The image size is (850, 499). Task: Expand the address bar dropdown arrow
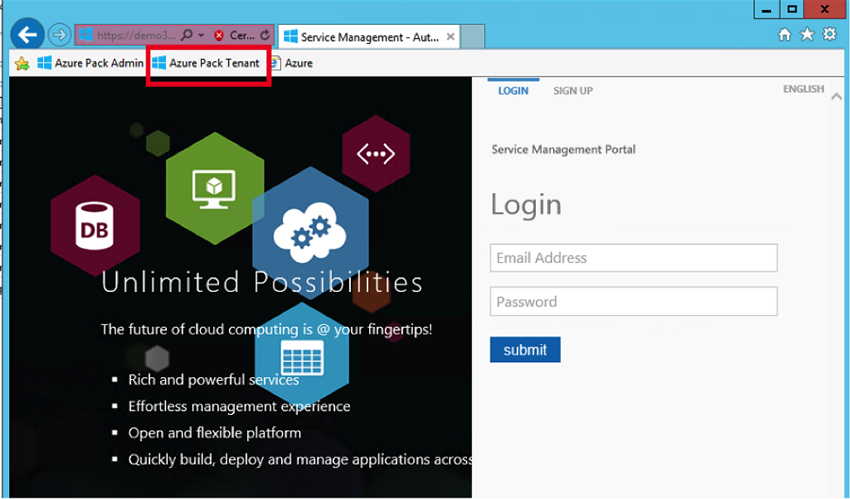click(199, 35)
